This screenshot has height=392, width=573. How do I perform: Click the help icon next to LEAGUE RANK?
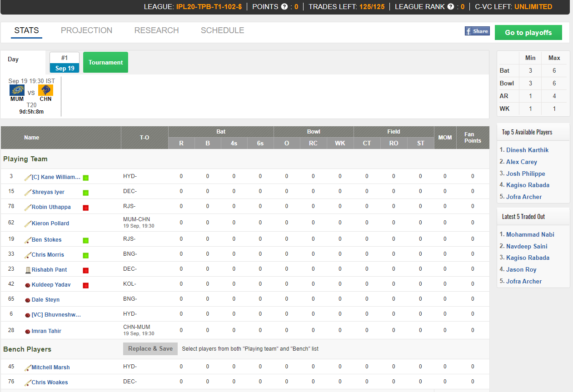451,7
